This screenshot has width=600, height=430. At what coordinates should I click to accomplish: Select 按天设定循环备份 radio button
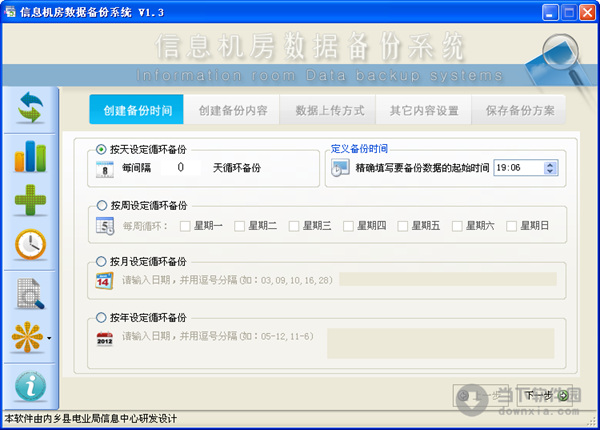point(102,149)
